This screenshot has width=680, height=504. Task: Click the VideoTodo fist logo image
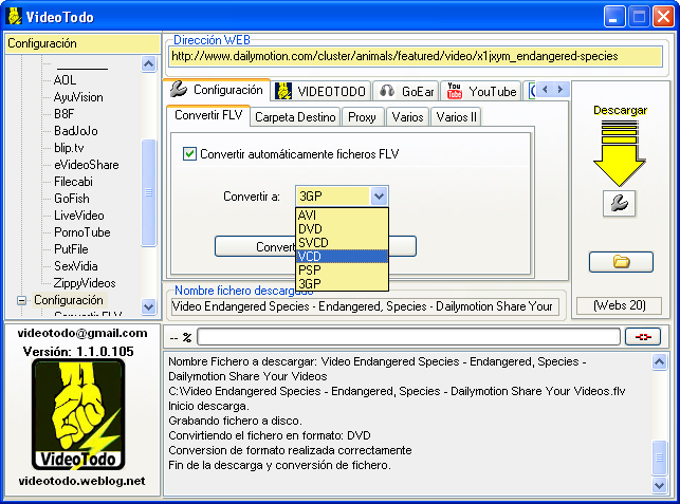click(x=78, y=415)
